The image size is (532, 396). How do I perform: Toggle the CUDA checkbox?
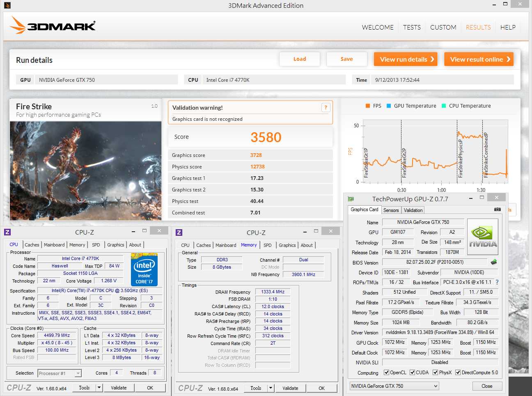[x=412, y=373]
